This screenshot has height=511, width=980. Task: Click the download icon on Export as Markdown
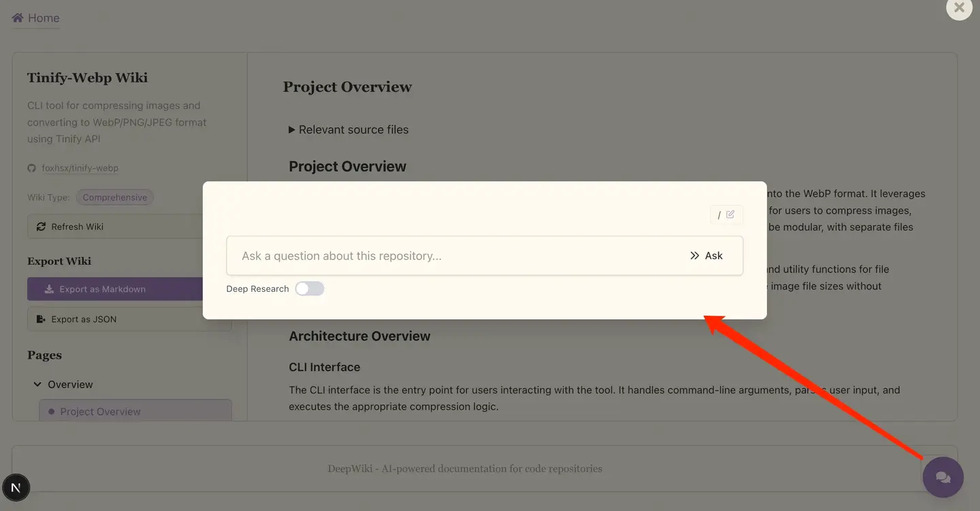pos(49,289)
